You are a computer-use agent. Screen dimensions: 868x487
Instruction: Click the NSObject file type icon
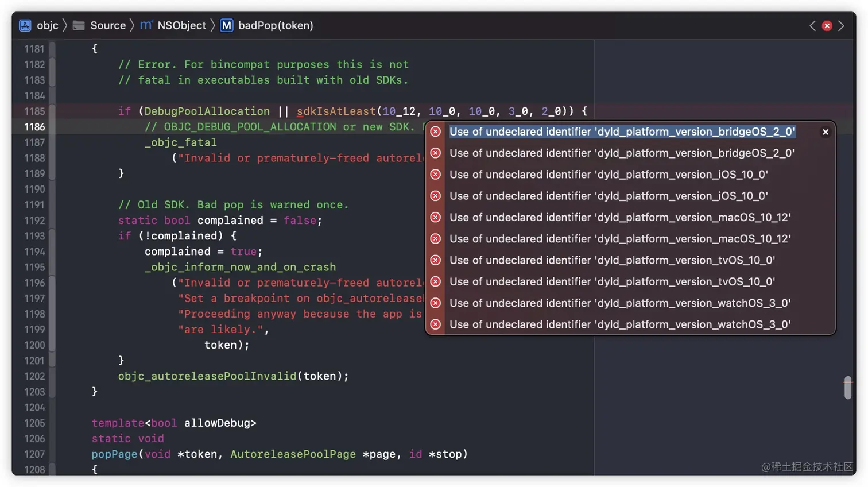tap(146, 25)
